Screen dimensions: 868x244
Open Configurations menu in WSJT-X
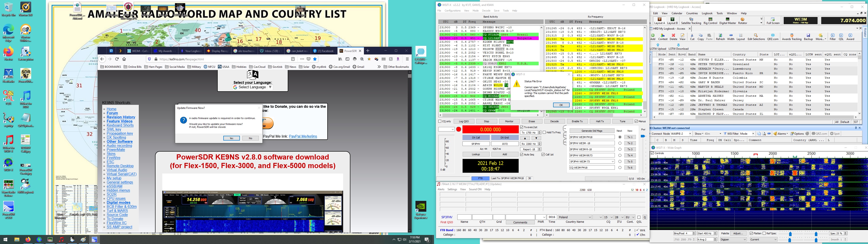coord(453,11)
